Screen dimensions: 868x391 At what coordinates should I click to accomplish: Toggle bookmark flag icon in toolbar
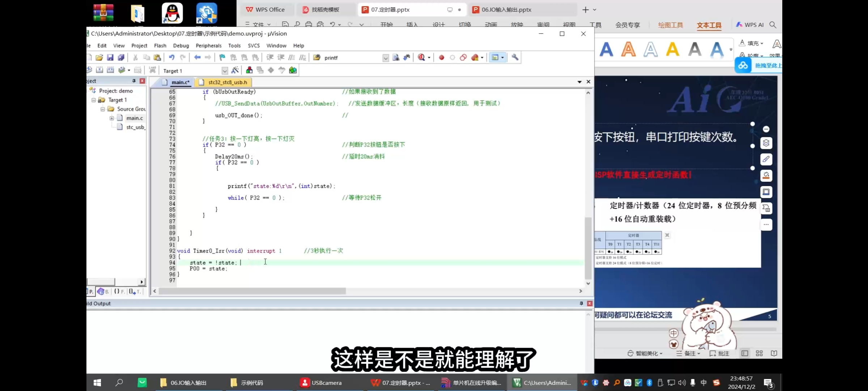(x=222, y=58)
